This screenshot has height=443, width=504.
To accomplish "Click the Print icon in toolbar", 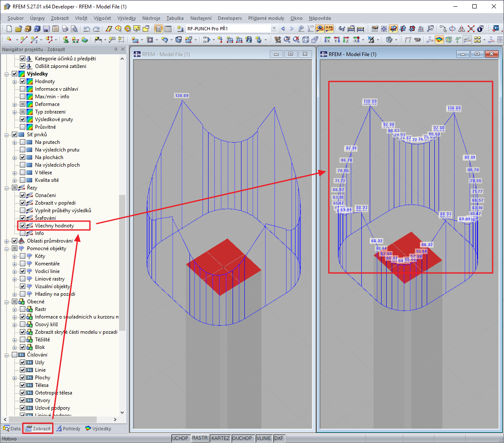I will pyautogui.click(x=65, y=29).
